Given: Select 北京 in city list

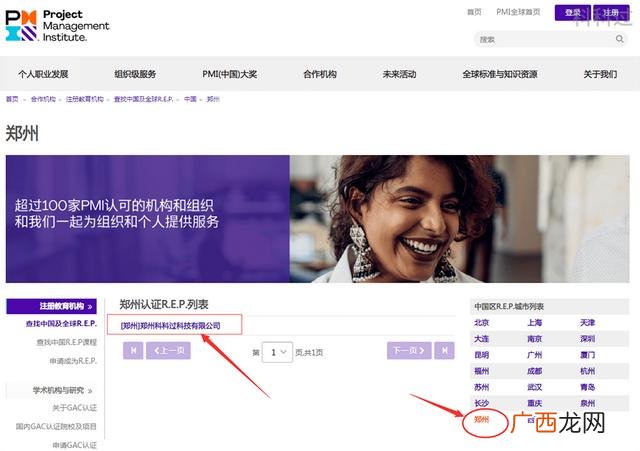Looking at the screenshot, I should (482, 322).
